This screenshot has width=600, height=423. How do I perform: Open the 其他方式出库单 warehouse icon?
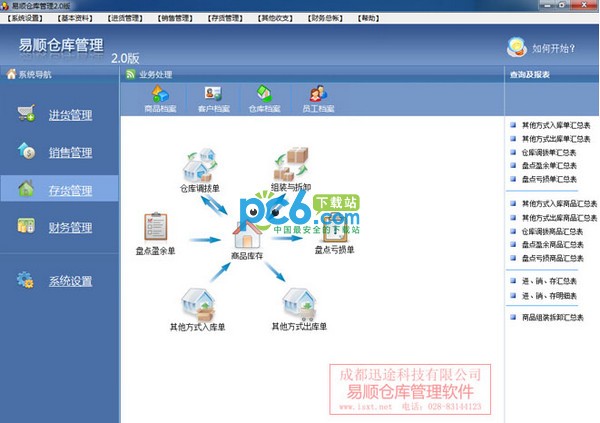(299, 305)
